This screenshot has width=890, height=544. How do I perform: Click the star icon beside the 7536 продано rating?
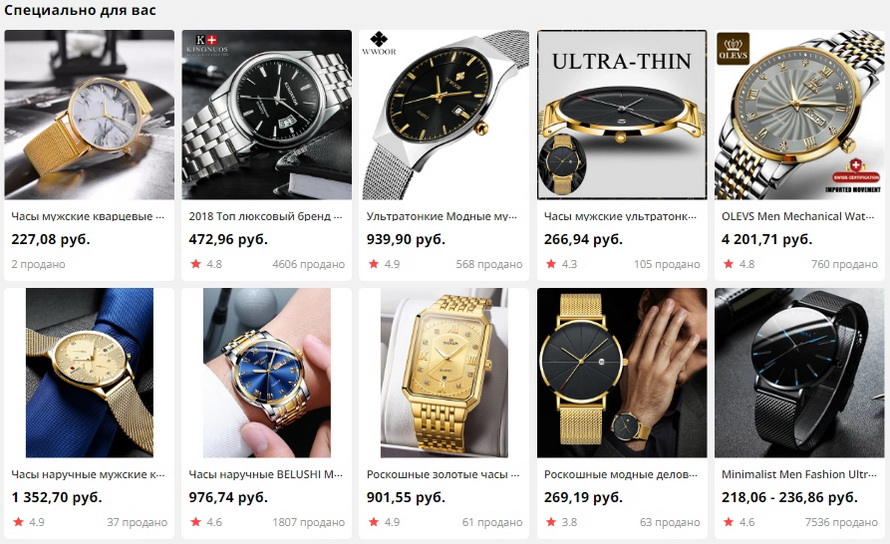[x=728, y=521]
